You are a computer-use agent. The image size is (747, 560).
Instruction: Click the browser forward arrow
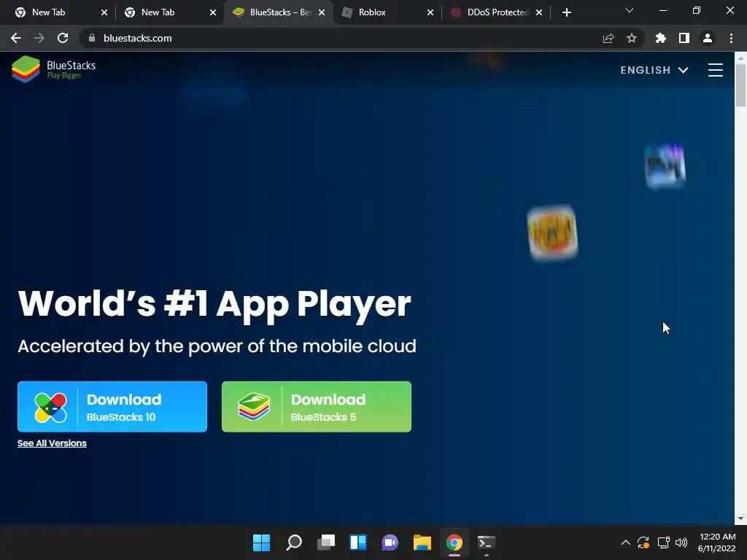[39, 38]
